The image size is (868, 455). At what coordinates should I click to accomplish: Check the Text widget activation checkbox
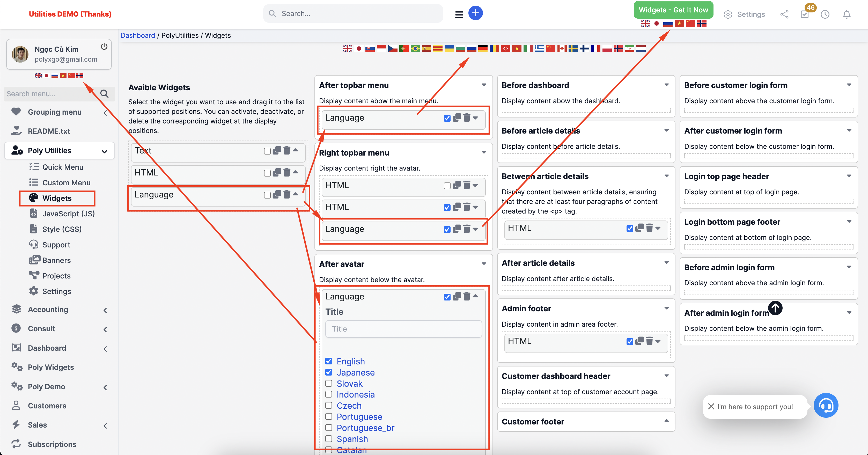coord(267,151)
